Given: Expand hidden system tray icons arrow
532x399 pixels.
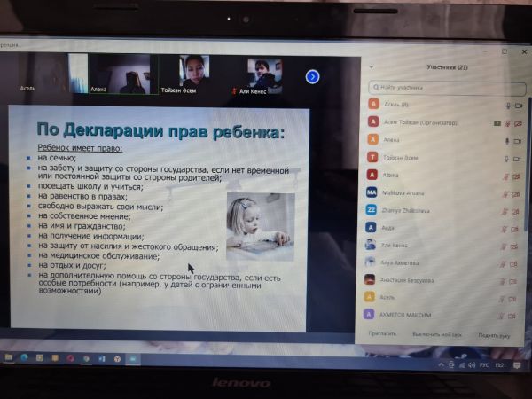Looking at the screenshot, I should pyautogui.click(x=441, y=364).
